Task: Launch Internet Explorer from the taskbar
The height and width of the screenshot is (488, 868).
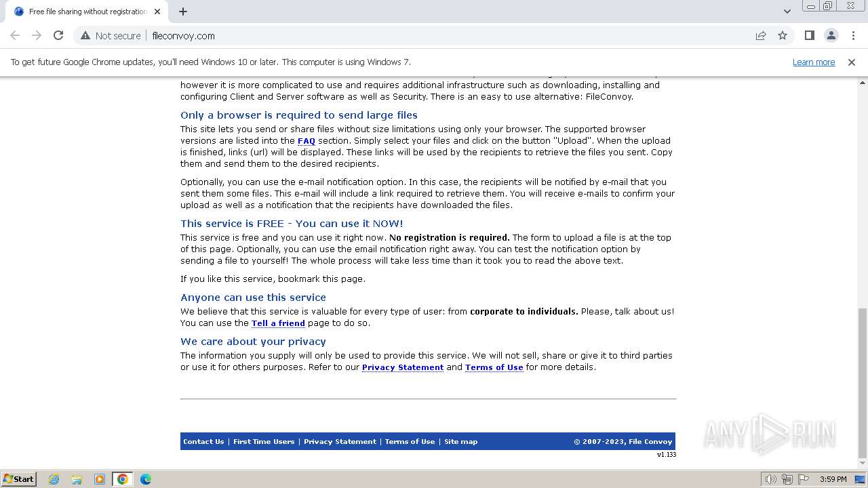Action: point(54,479)
